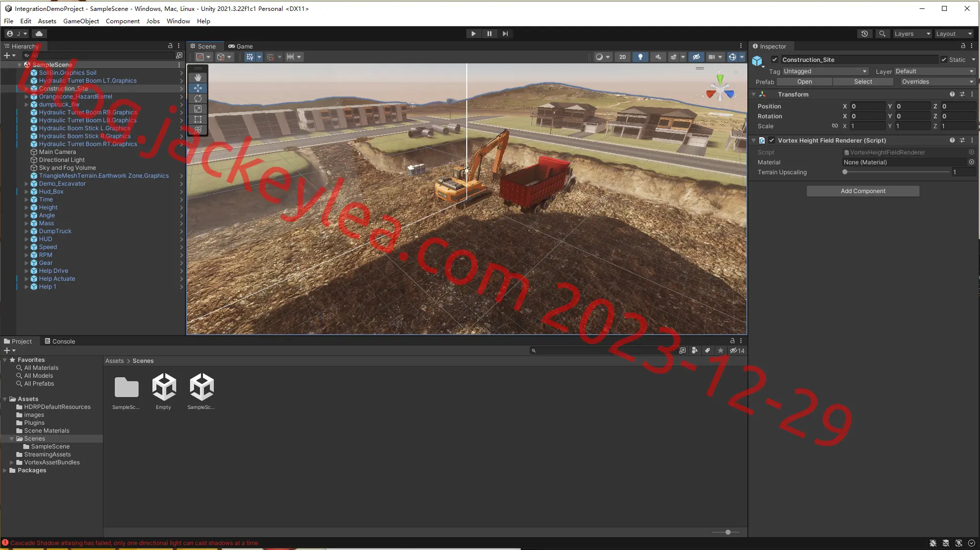Switch to the Game tab
980x550 pixels.
tap(241, 46)
